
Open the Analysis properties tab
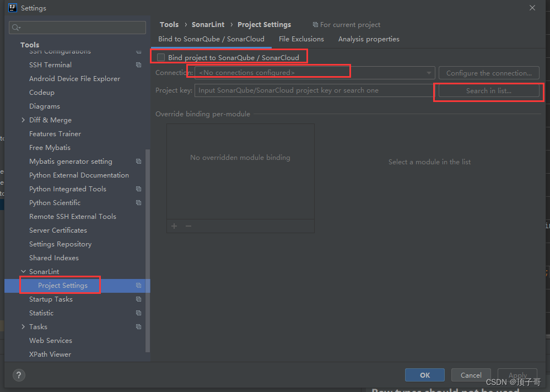369,39
